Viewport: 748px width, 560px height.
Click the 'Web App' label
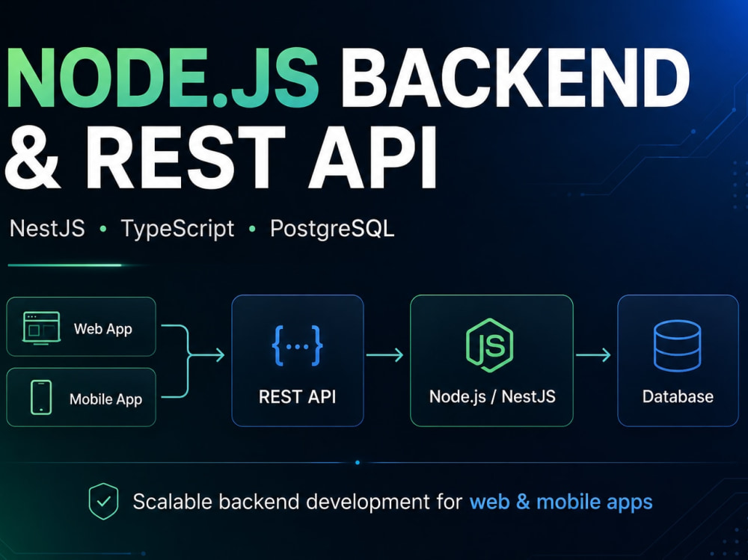pyautogui.click(x=103, y=329)
